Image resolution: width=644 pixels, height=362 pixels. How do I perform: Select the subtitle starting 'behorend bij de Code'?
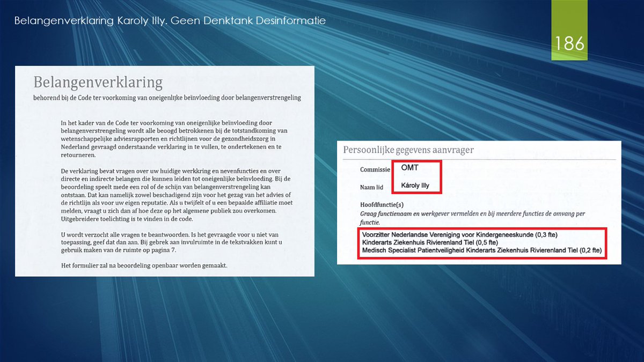[166, 98]
